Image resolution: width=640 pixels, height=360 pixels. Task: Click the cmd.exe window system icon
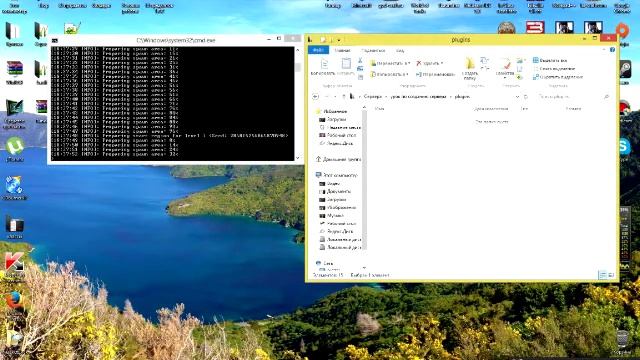click(55, 40)
